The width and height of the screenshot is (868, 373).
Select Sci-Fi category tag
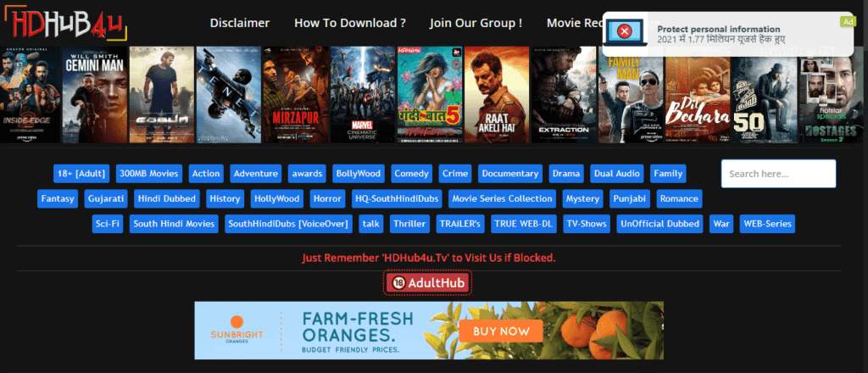(x=108, y=224)
